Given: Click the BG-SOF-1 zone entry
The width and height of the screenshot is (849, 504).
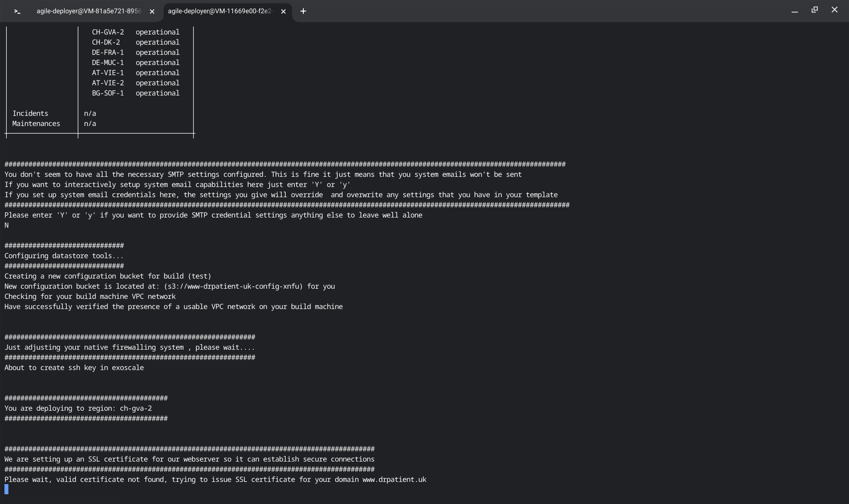Looking at the screenshot, I should click(108, 93).
